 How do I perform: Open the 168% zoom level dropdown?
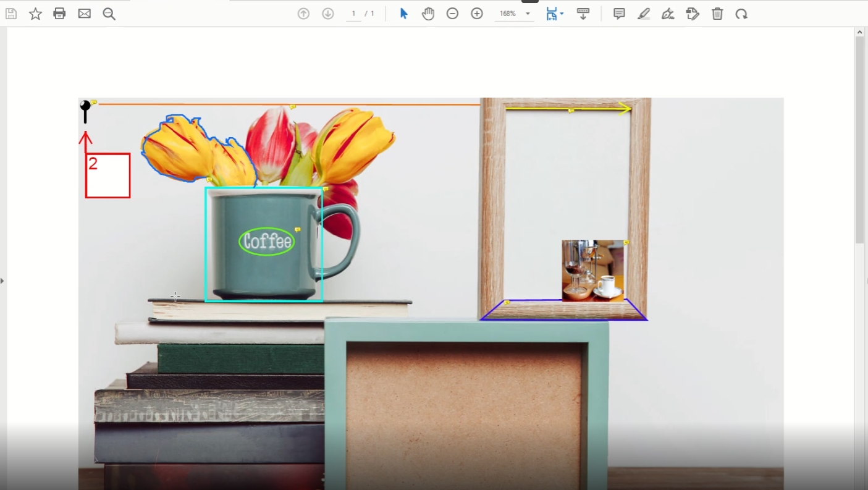pyautogui.click(x=528, y=14)
